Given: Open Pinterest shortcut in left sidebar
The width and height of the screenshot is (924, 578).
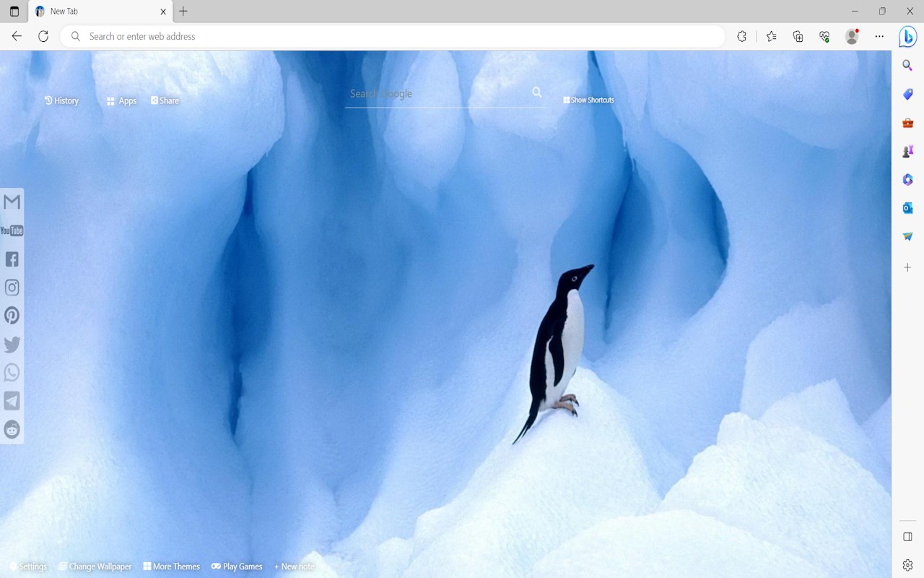Looking at the screenshot, I should tap(12, 316).
